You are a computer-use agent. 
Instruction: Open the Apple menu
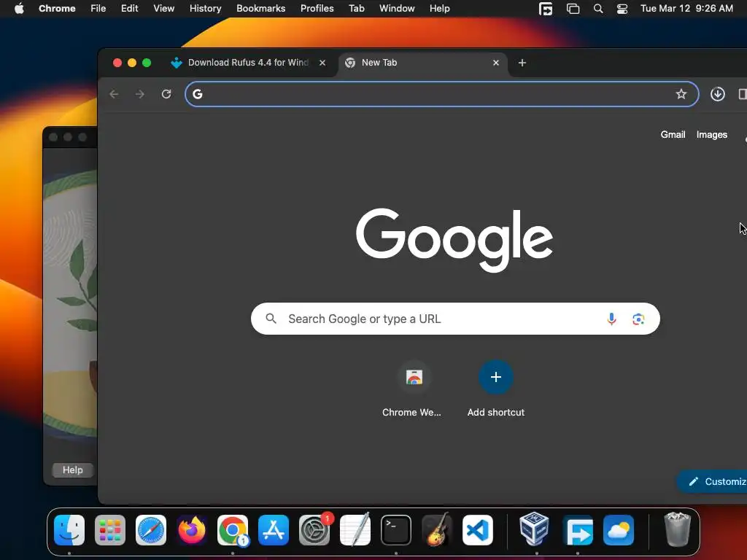[19, 9]
